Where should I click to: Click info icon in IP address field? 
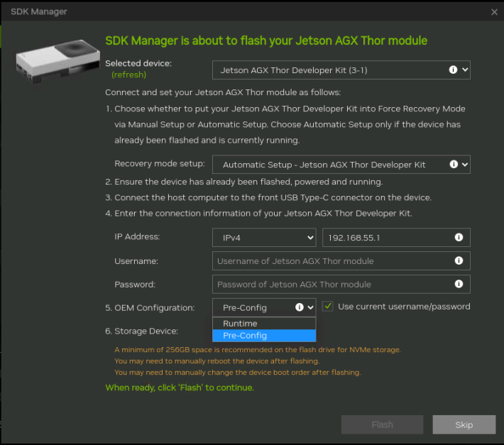point(459,237)
